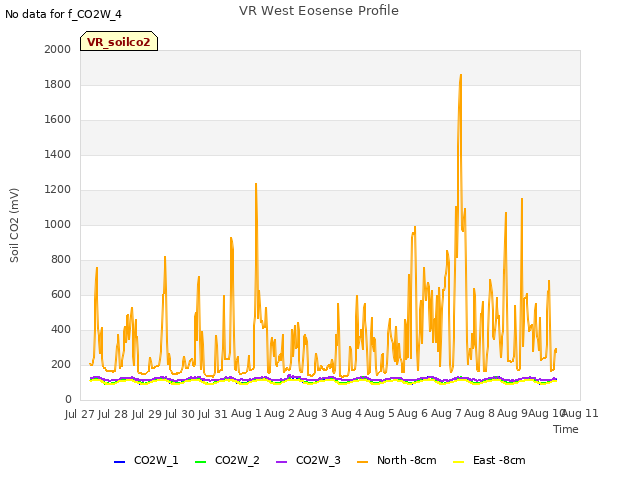
Task: Click the 600 y-axis tick label
Action: [x=61, y=295]
